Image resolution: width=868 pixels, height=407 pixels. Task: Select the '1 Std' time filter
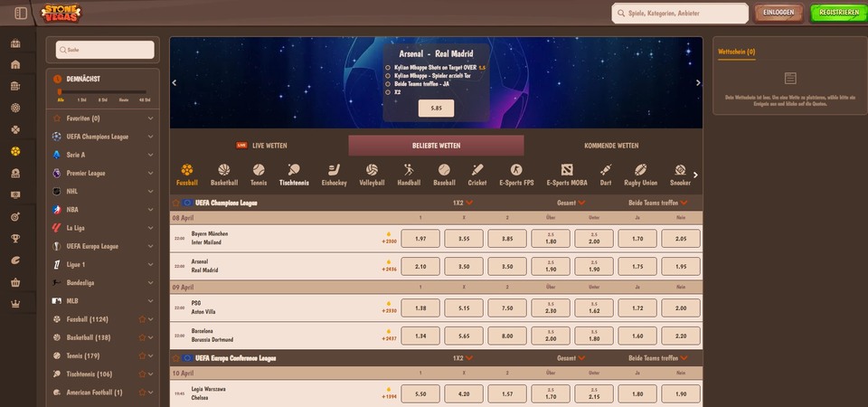tap(82, 100)
